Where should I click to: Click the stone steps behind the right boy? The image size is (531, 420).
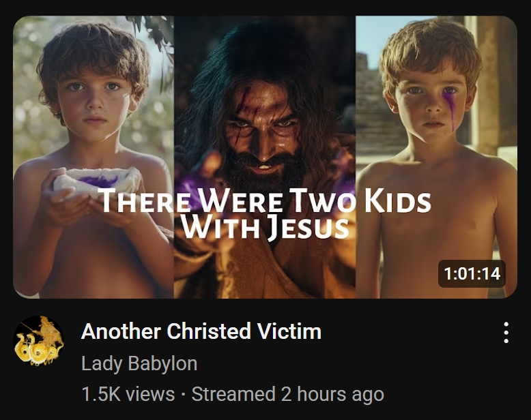[377, 112]
